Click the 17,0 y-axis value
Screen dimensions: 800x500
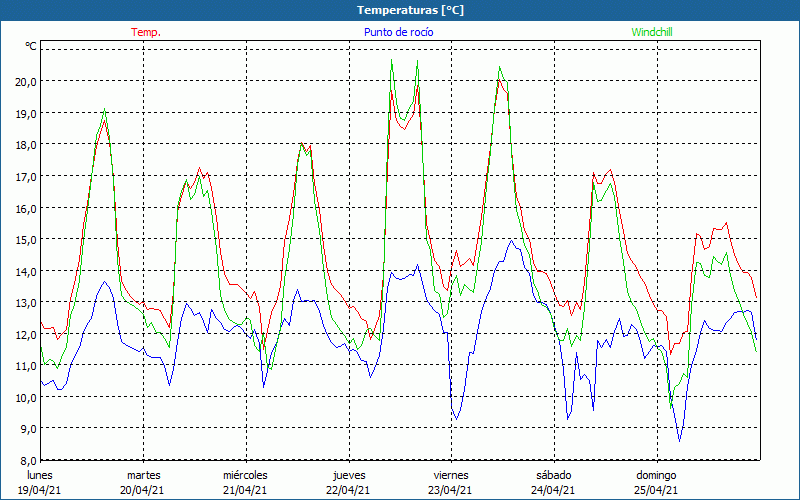[x=26, y=177]
